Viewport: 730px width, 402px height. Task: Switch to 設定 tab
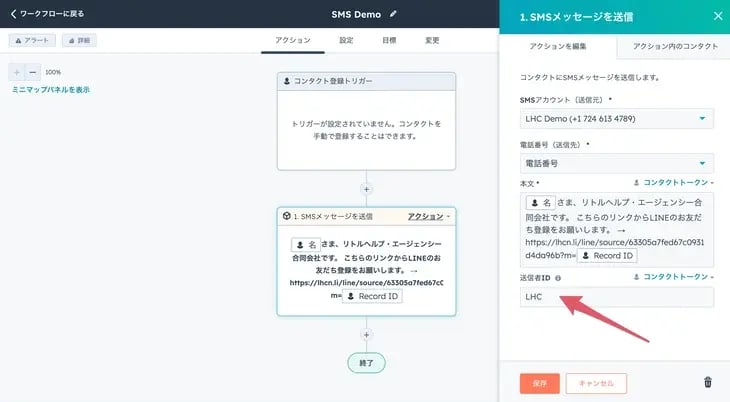pyautogui.click(x=346, y=41)
